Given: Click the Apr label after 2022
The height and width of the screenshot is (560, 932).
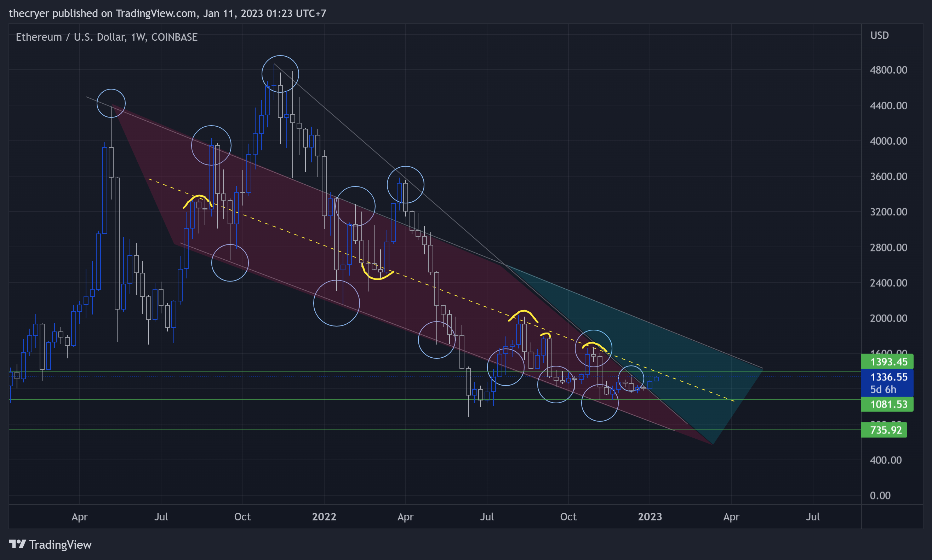Looking at the screenshot, I should click(405, 517).
